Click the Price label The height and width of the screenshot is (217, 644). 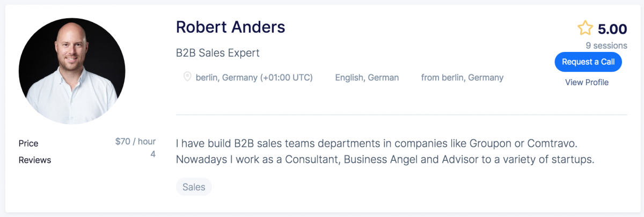[28, 143]
